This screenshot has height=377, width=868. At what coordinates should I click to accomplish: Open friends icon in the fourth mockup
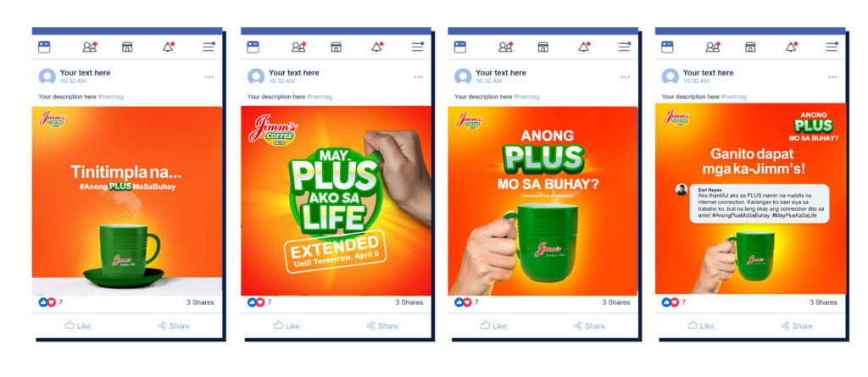click(713, 47)
